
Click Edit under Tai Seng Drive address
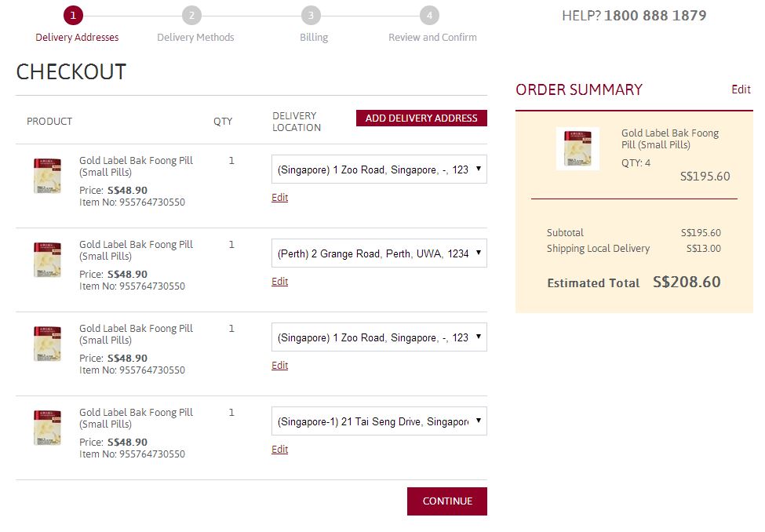pos(280,450)
